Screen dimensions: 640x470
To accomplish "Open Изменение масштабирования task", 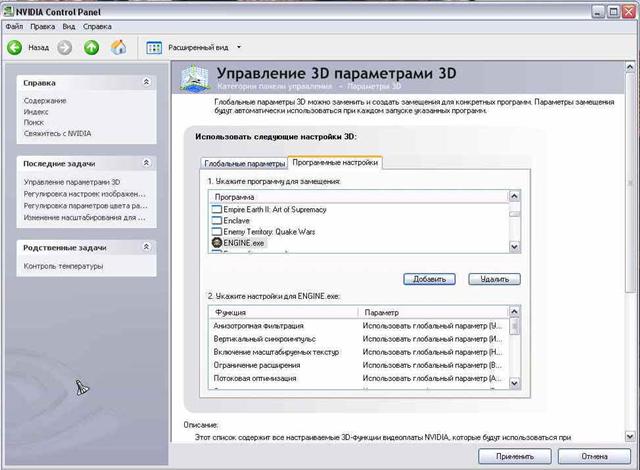I will click(x=84, y=217).
